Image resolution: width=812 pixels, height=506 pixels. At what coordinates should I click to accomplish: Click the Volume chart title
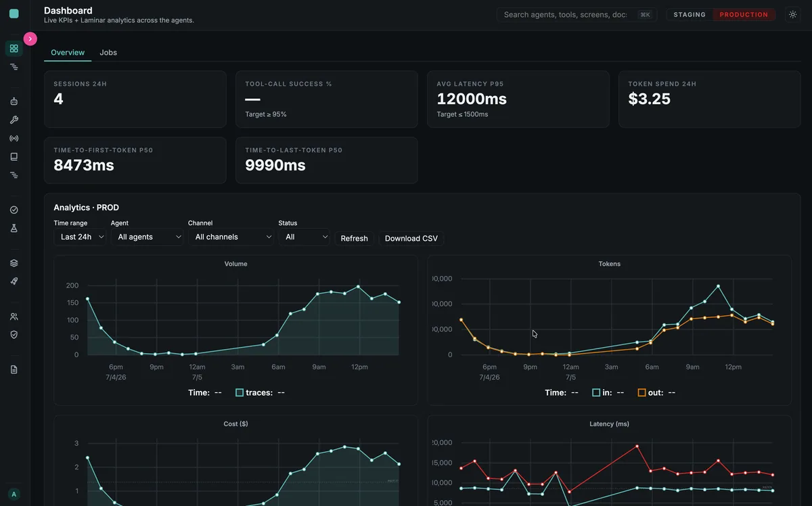point(236,264)
